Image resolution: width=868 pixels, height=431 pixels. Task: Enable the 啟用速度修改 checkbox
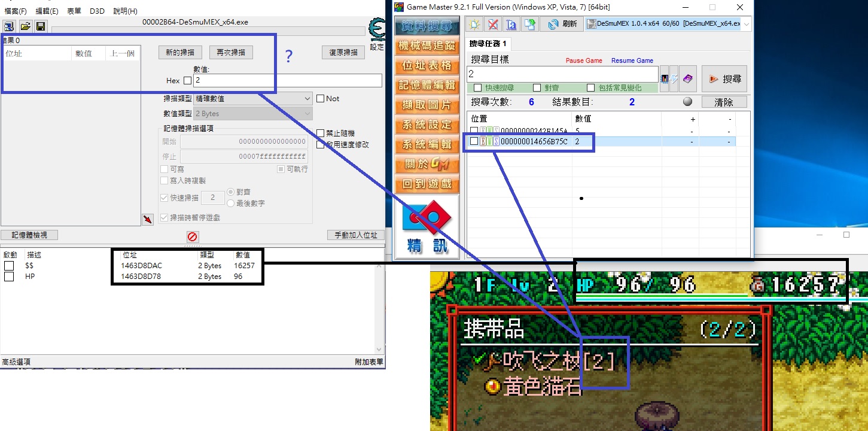click(321, 144)
